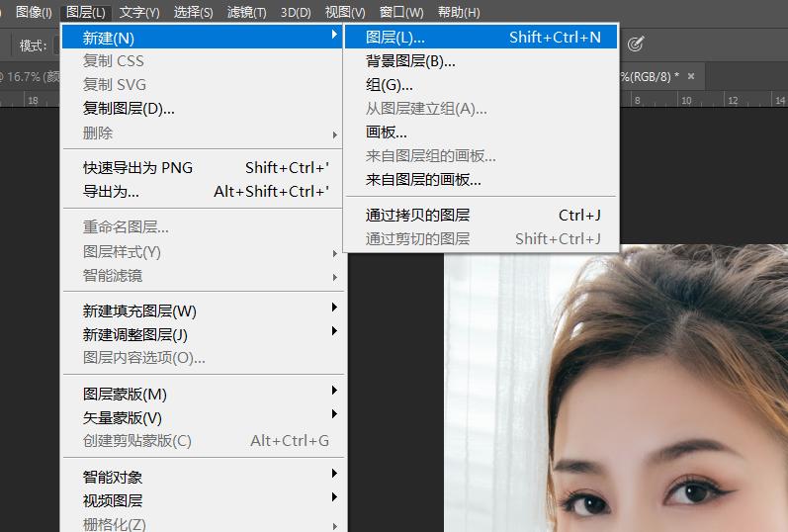Select 新建(N) submenu entry
This screenshot has width=788, height=532.
[x=202, y=38]
